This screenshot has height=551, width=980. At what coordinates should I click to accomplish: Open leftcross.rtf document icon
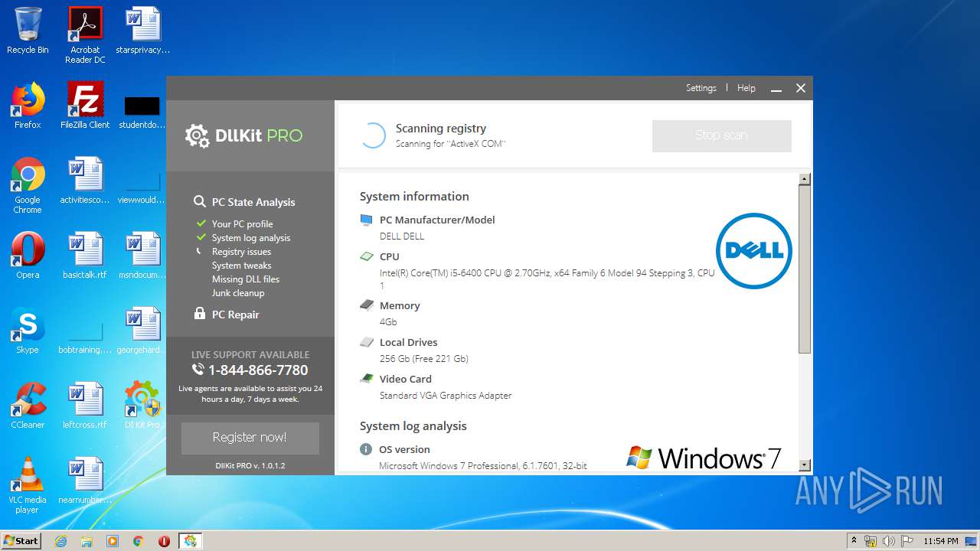coord(85,406)
